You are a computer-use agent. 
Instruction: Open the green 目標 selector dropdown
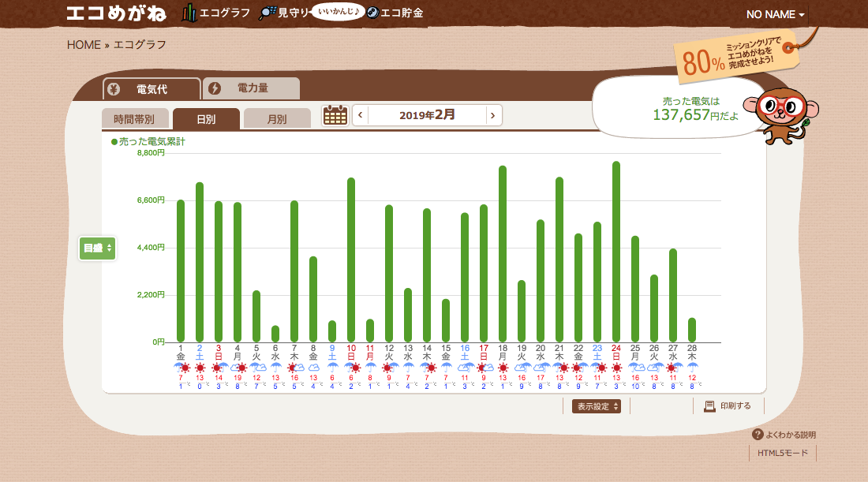98,248
